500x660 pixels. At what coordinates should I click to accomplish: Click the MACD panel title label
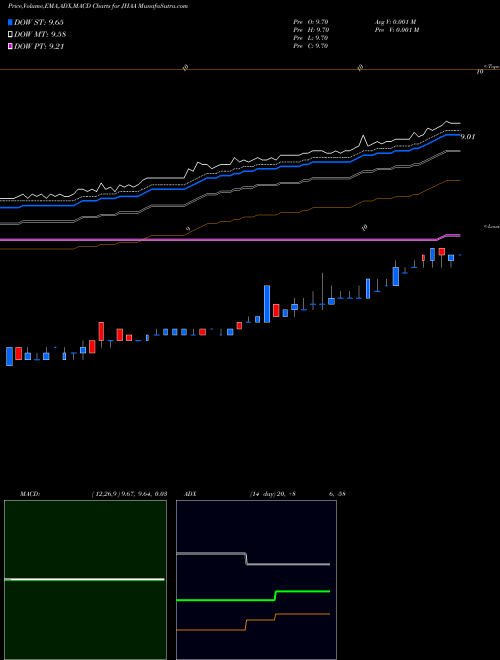[30, 494]
